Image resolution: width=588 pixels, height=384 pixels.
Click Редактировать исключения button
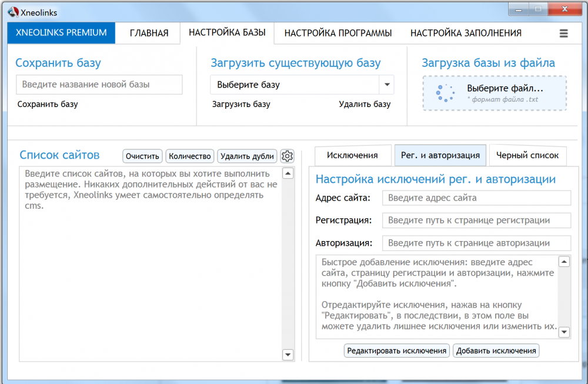[397, 350]
